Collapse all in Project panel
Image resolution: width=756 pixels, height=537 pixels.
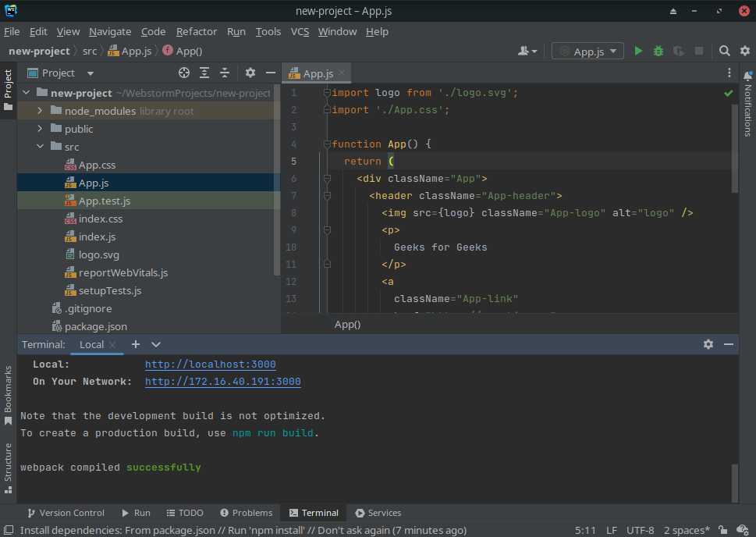coord(225,73)
